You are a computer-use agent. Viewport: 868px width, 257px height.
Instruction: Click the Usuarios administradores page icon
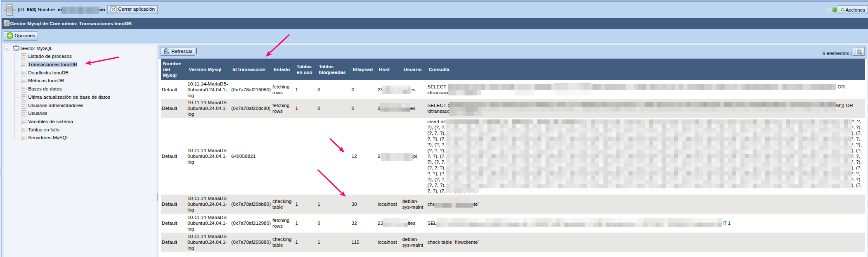pos(24,106)
